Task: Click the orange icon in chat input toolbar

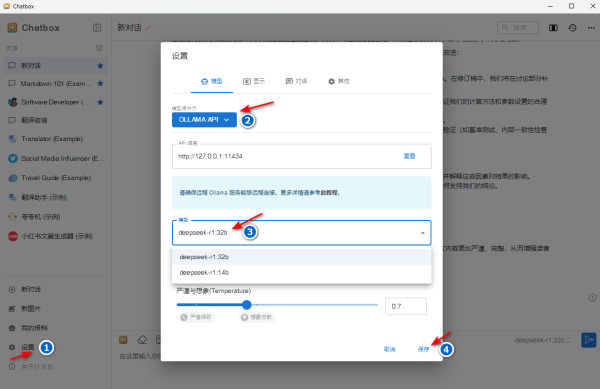Action: pyautogui.click(x=123, y=340)
